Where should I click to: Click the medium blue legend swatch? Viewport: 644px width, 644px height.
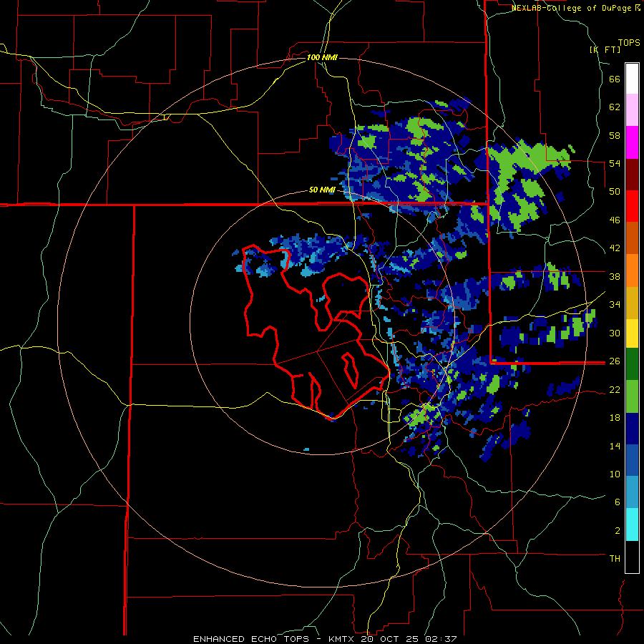click(x=632, y=461)
